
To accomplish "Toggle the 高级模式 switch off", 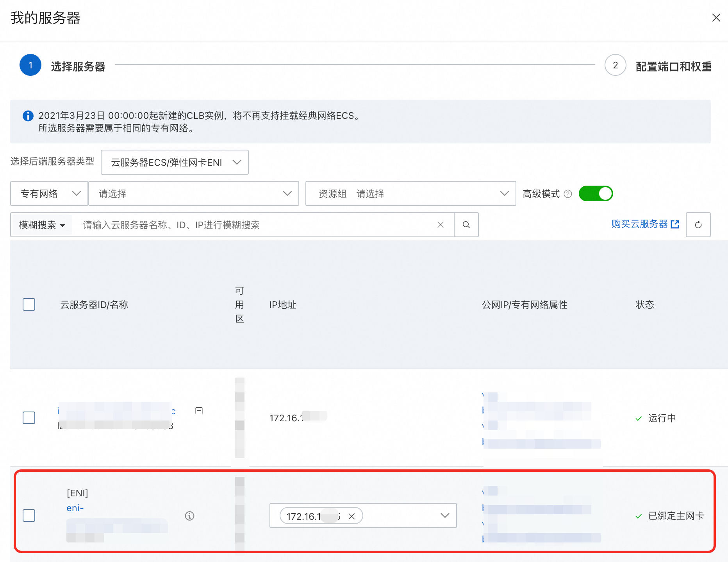I will (x=596, y=194).
